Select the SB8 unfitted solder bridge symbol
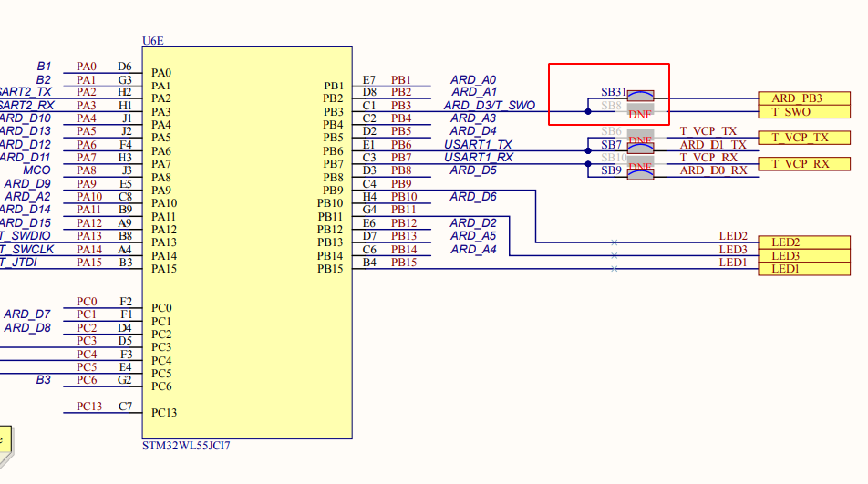 pos(640,108)
